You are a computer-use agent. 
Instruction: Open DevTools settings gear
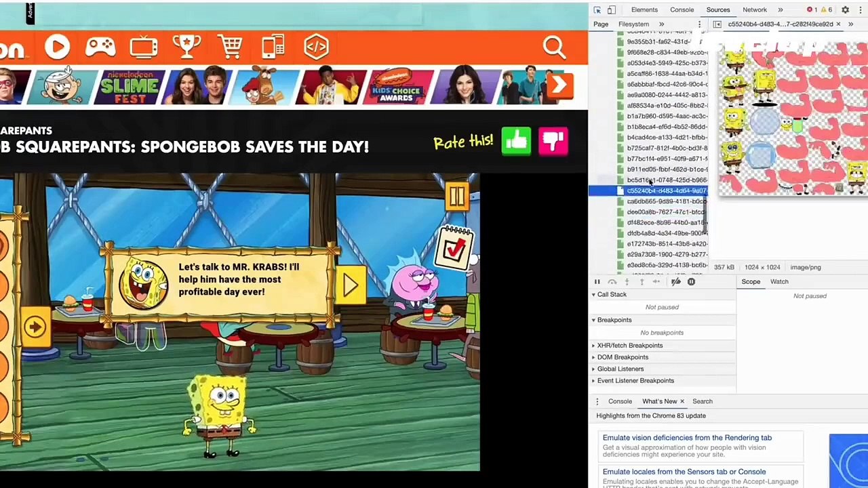pyautogui.click(x=845, y=10)
